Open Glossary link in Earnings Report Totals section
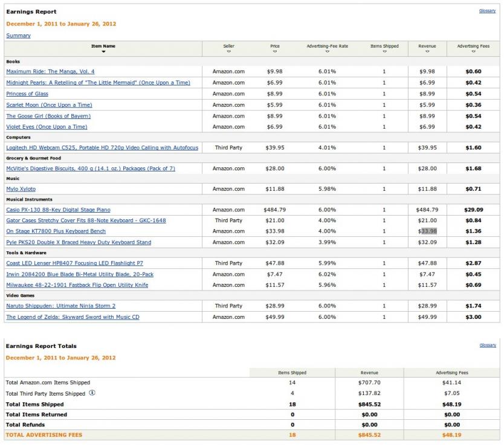Viewport: 504px width, 447px height. pyautogui.click(x=488, y=345)
